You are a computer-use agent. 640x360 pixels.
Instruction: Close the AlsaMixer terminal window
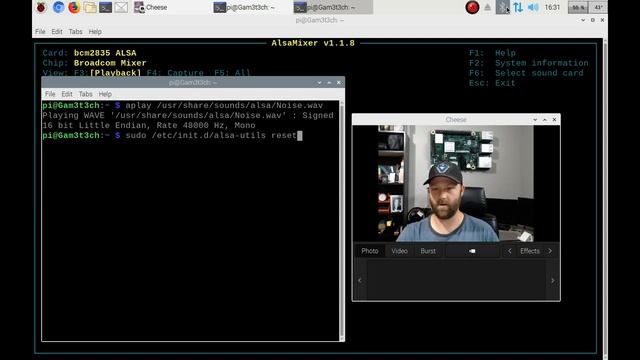(602, 20)
